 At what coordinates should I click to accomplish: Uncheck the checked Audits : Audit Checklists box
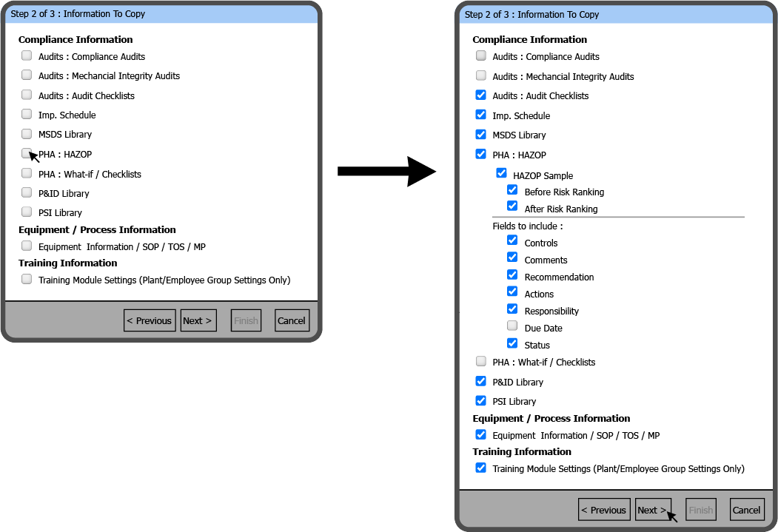click(x=481, y=95)
